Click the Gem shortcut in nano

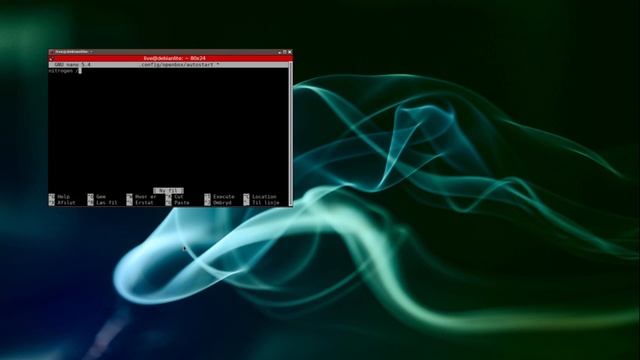(97, 197)
